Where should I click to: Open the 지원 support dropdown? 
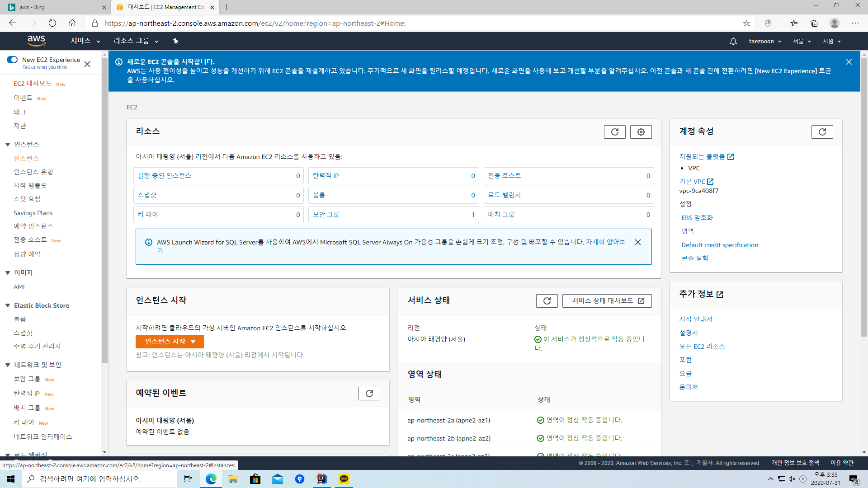coord(832,41)
